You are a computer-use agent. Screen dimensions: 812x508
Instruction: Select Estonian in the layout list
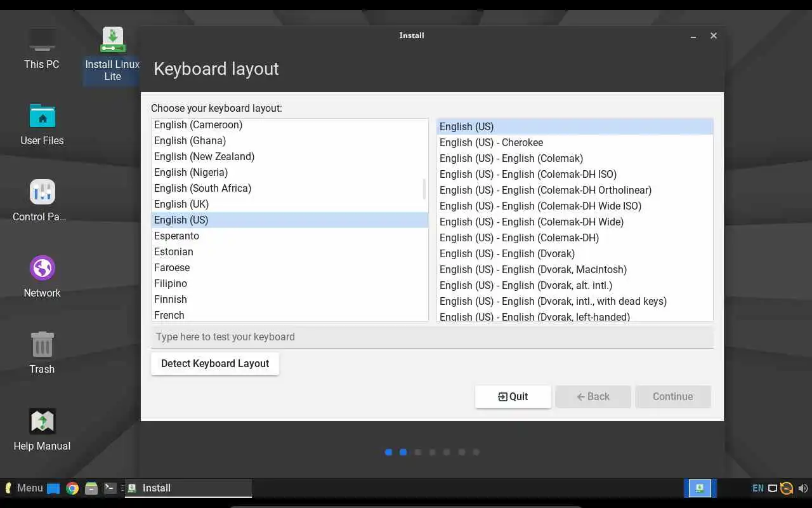point(290,251)
